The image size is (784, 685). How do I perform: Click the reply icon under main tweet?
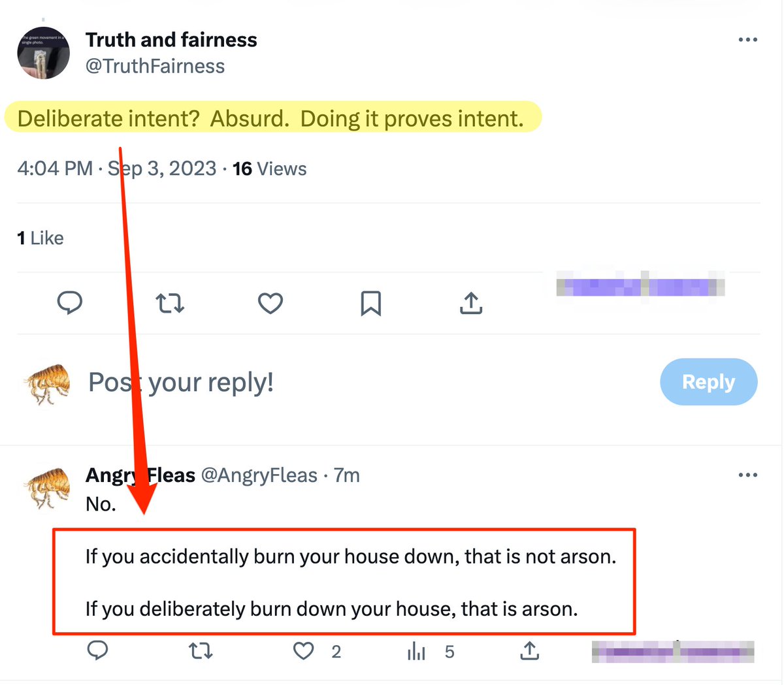(x=70, y=303)
